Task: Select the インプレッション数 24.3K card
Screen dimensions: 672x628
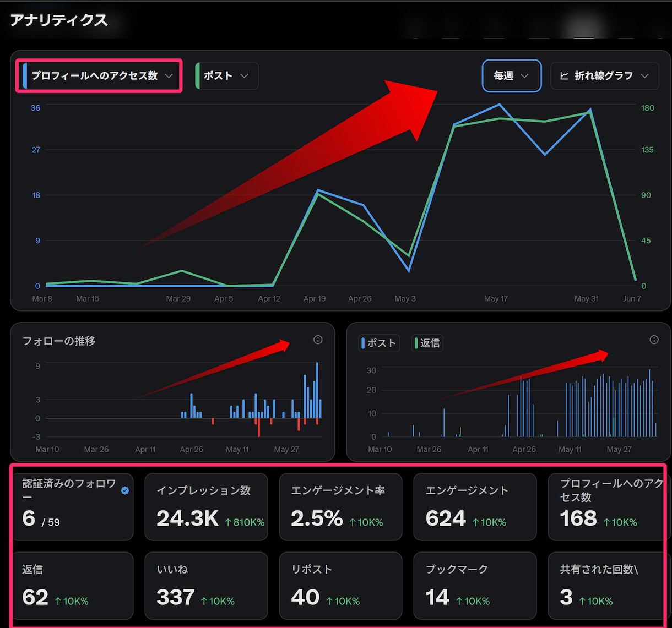Action: coord(207,507)
